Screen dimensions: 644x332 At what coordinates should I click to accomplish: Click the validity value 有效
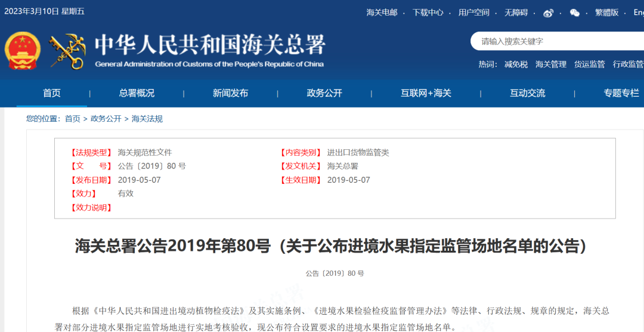pos(126,193)
